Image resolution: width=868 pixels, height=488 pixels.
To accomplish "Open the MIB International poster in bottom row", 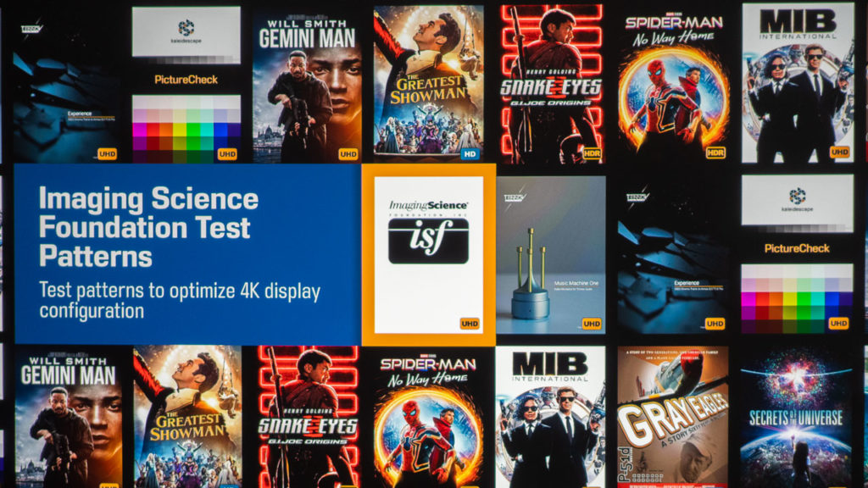I will pos(550,417).
